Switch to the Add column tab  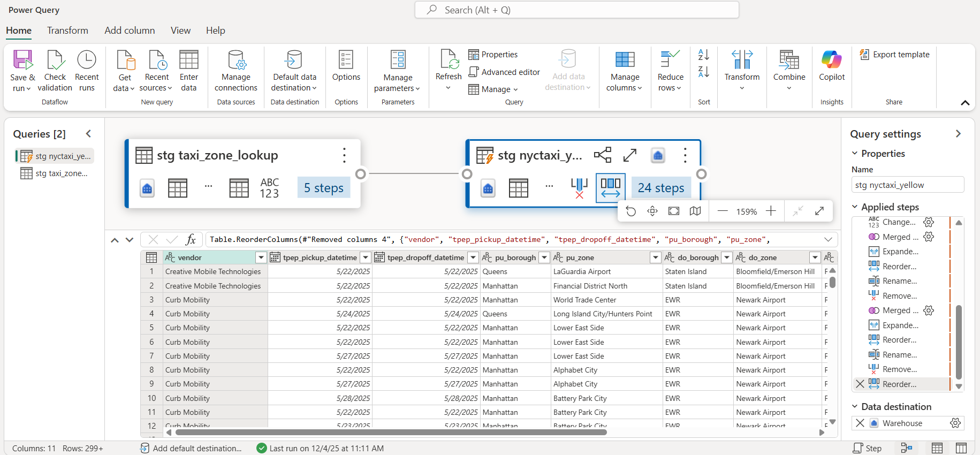(130, 31)
